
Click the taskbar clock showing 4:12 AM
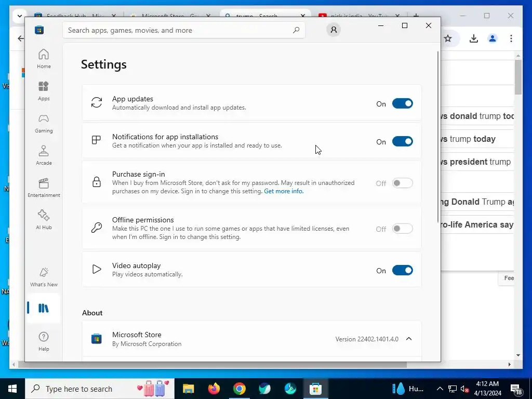click(x=487, y=389)
